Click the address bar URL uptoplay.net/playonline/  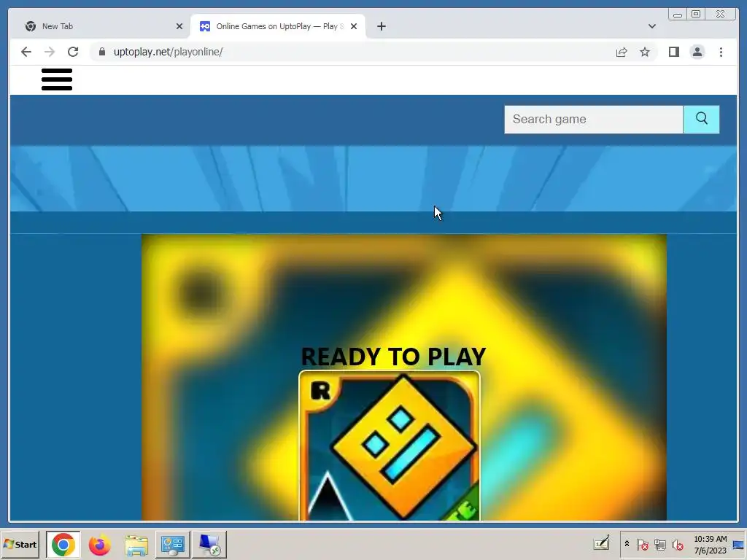click(x=169, y=52)
